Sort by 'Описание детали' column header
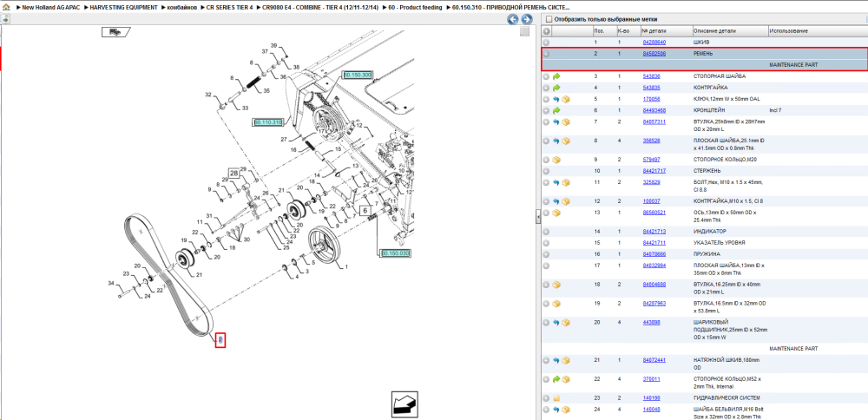Viewport: 868px width, 420px height. pos(714,31)
